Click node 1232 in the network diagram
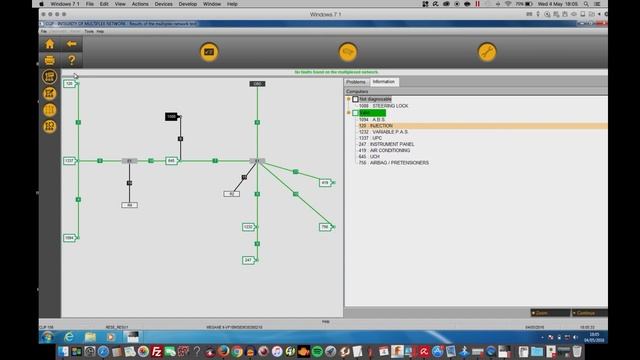640x360 pixels. pyautogui.click(x=249, y=227)
